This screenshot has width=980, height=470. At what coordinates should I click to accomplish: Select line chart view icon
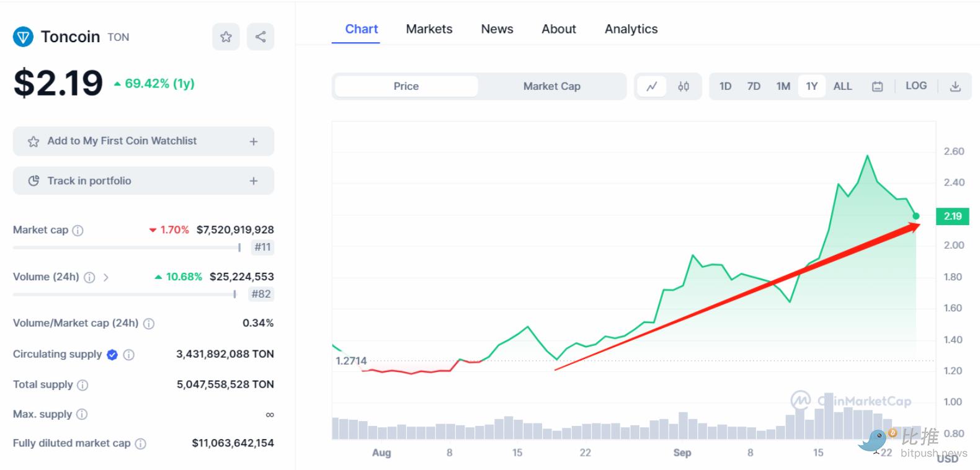(x=652, y=87)
